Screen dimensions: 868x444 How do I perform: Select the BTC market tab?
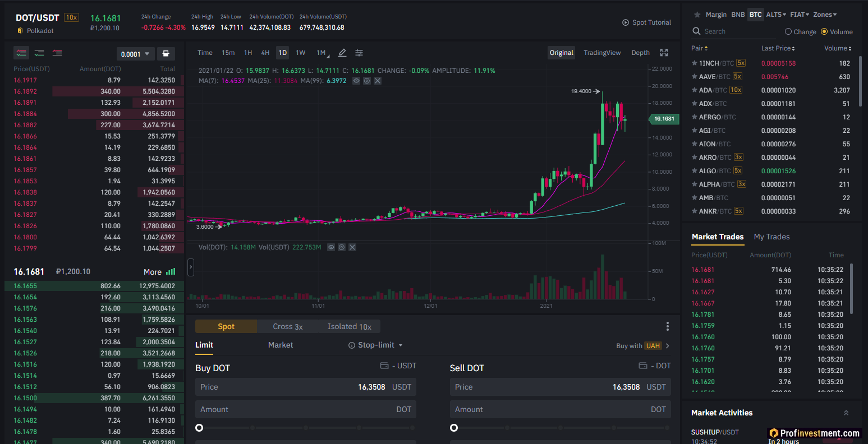pos(756,15)
